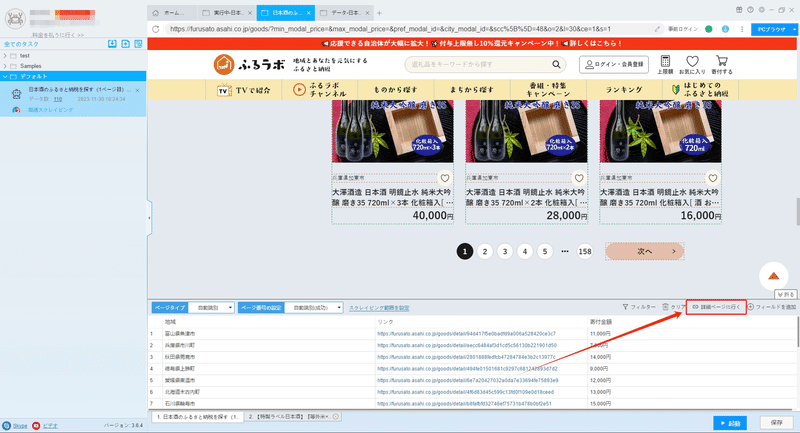800x433 pixels.
Task: Click the 次へ next page button
Action: 644,251
